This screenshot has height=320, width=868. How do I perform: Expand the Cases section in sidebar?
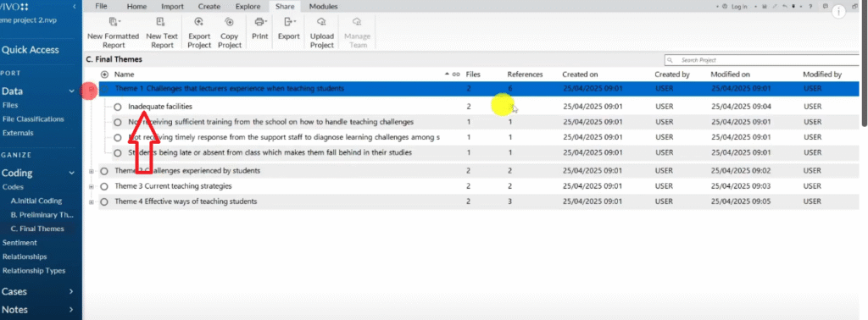click(71, 291)
